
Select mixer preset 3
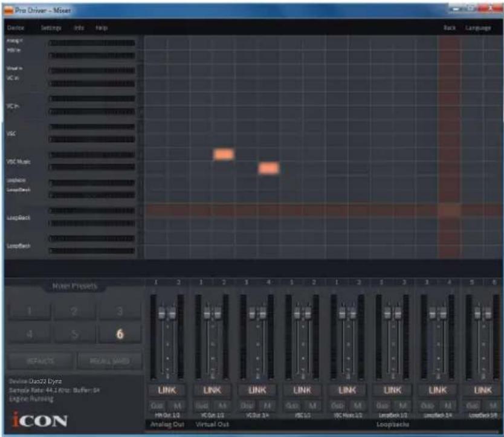pos(120,311)
